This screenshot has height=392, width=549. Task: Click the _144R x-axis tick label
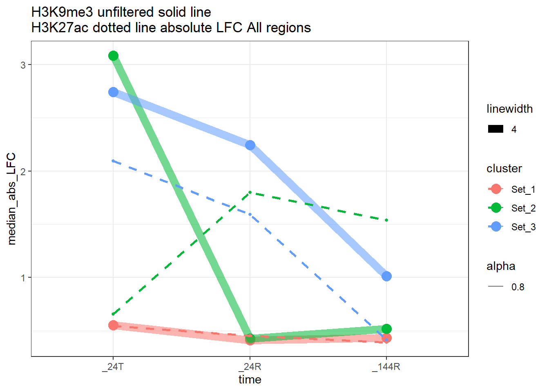coord(386,367)
